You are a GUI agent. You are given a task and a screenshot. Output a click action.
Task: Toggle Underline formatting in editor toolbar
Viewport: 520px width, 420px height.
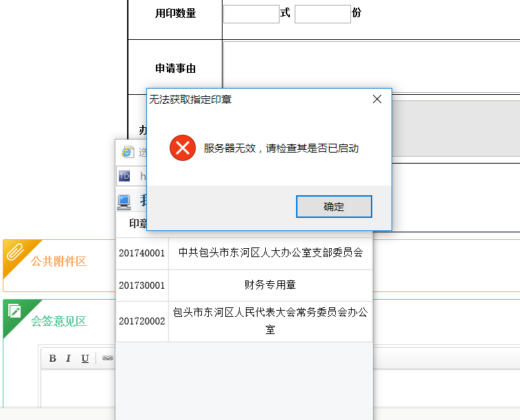click(x=85, y=358)
